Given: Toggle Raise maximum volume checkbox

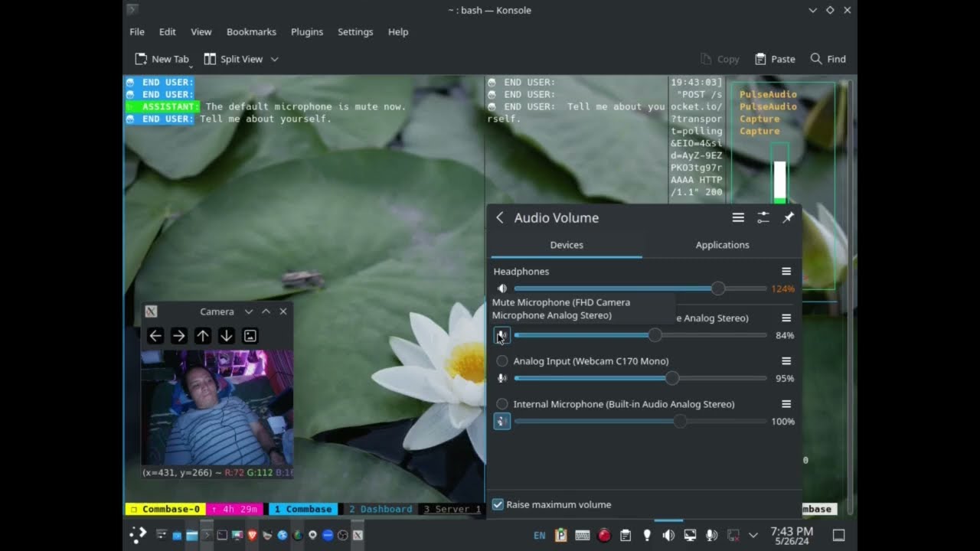Looking at the screenshot, I should coord(498,504).
